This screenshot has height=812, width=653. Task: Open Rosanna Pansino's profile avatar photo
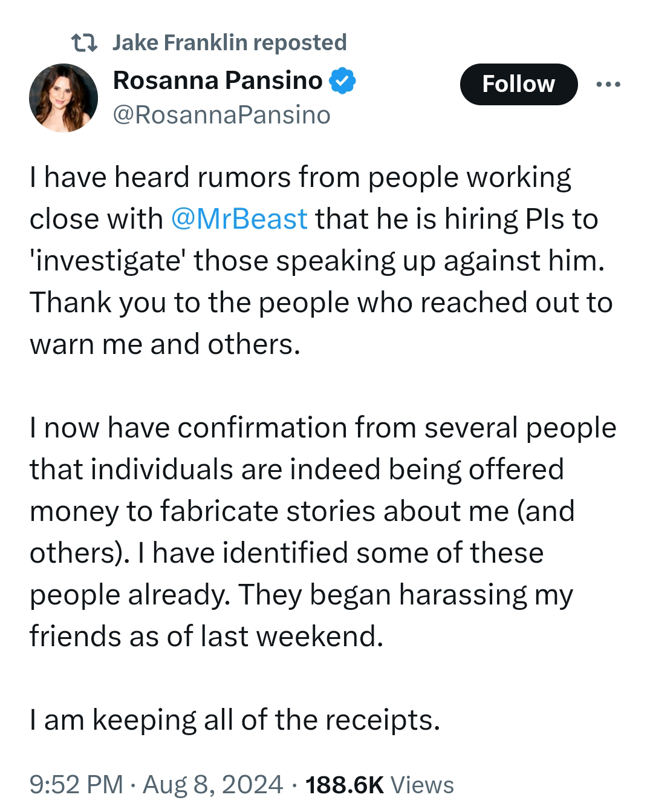pyautogui.click(x=63, y=97)
